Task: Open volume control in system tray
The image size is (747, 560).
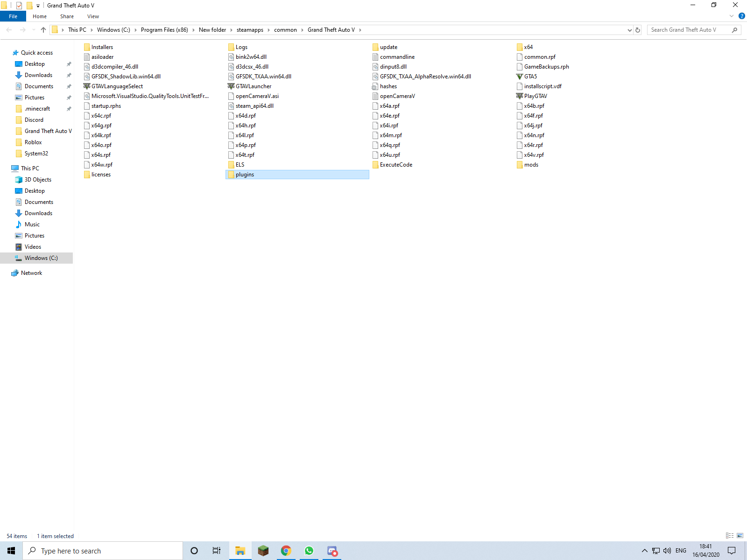Action: [x=667, y=551]
